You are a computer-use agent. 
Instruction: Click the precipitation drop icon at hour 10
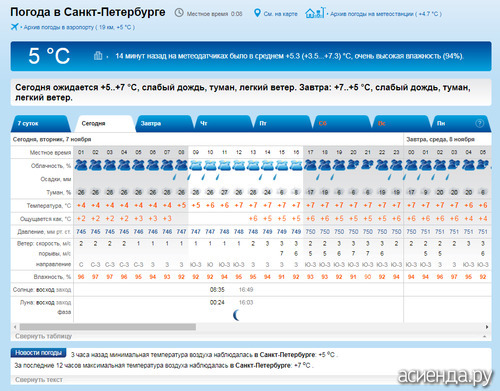(203, 177)
